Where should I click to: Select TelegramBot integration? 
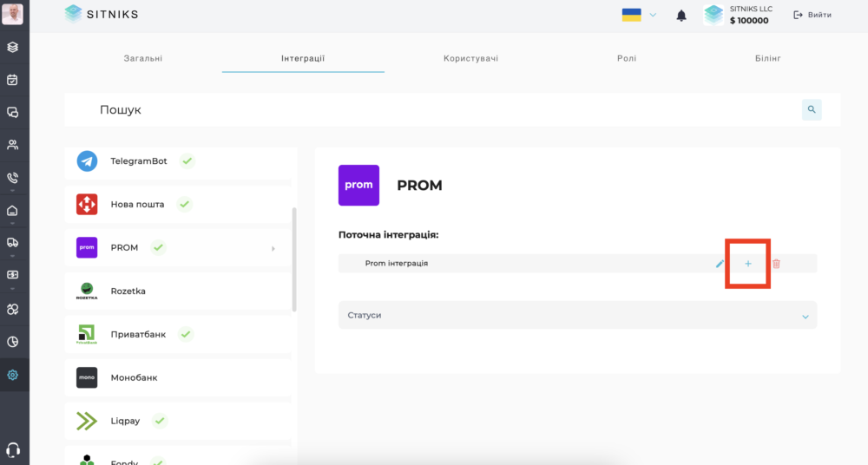coord(178,161)
